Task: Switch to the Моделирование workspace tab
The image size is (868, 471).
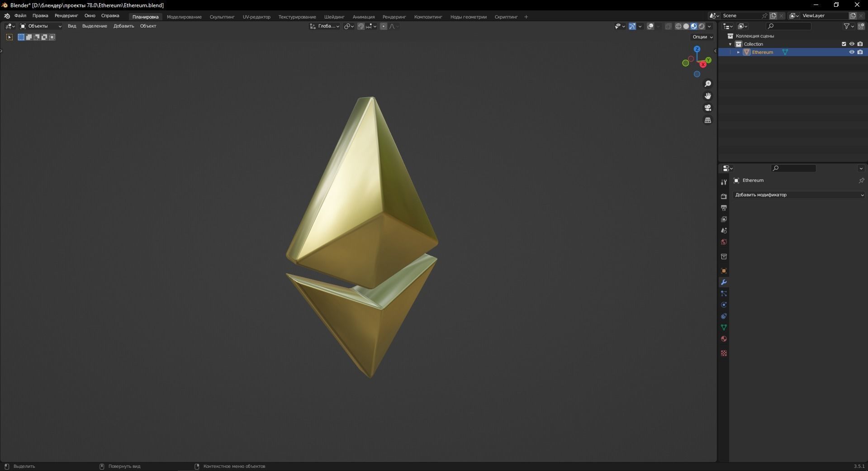Action: [x=184, y=17]
